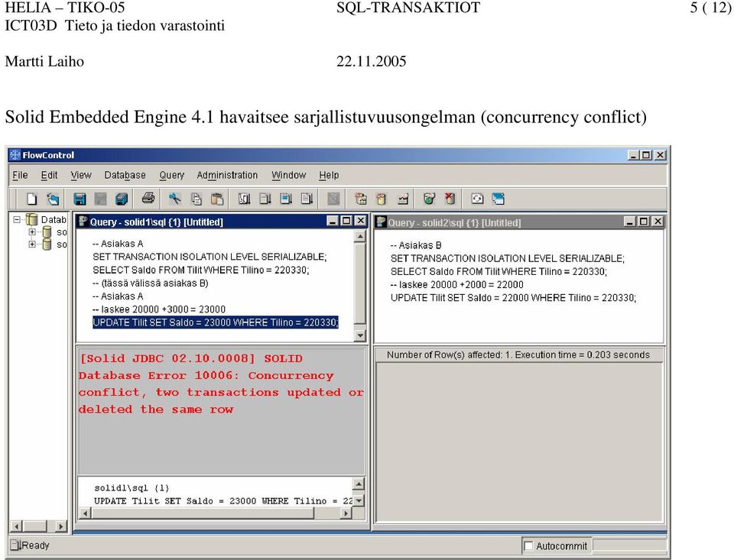The width and height of the screenshot is (734, 560).
Task: Click the refresh arrows toolbar icon
Action: tap(477, 199)
